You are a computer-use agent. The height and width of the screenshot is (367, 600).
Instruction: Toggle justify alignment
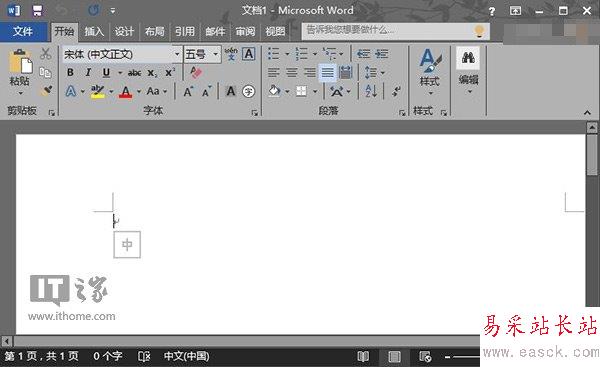tap(328, 72)
